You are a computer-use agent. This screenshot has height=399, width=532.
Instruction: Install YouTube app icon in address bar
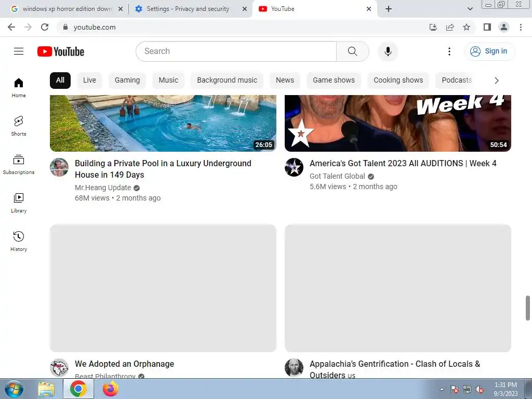(433, 27)
